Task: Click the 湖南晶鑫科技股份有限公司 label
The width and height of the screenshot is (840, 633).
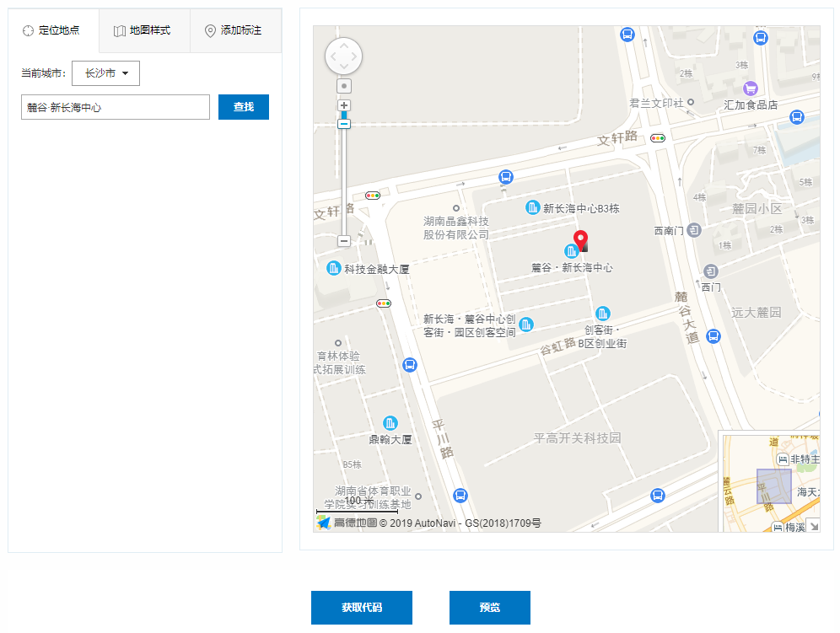Action: click(456, 228)
